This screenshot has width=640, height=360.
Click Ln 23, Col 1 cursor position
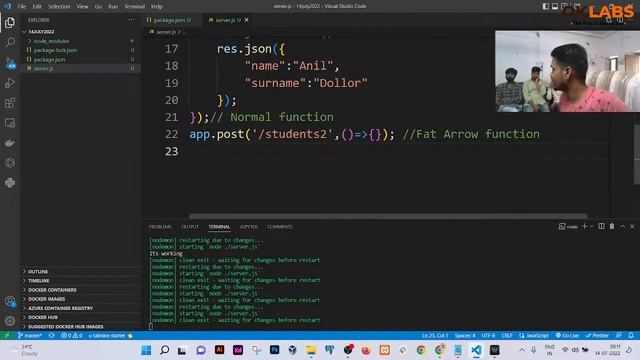click(435, 336)
